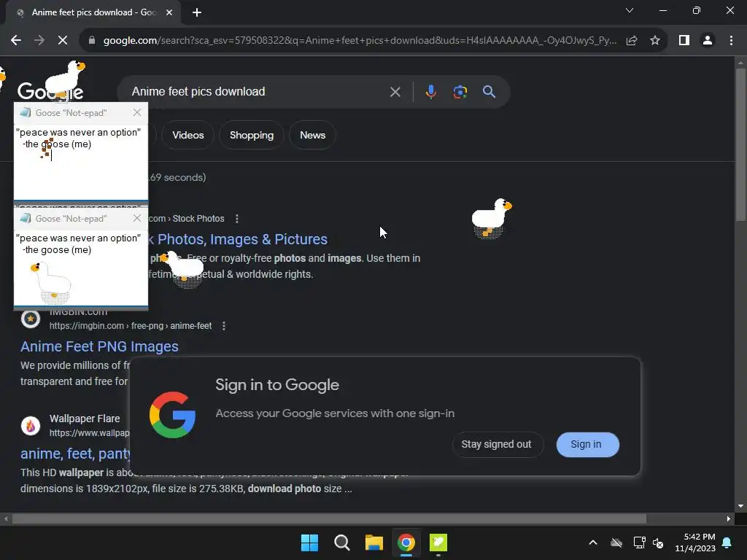This screenshot has width=747, height=560.
Task: Click the horizontal scrollbar thumb
Action: (x=329, y=518)
